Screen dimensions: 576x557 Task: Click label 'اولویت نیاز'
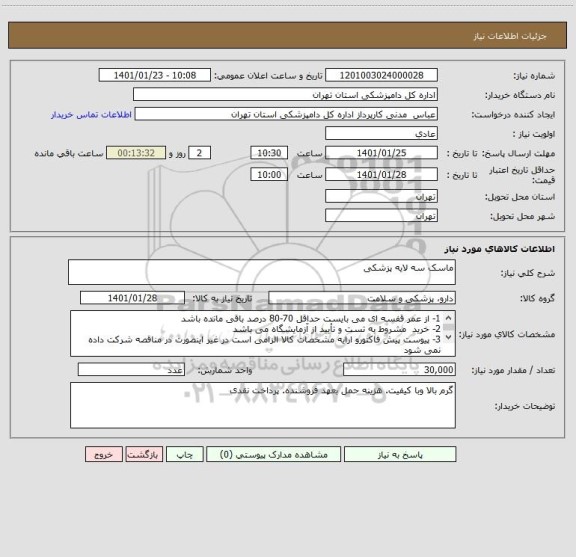pyautogui.click(x=534, y=134)
